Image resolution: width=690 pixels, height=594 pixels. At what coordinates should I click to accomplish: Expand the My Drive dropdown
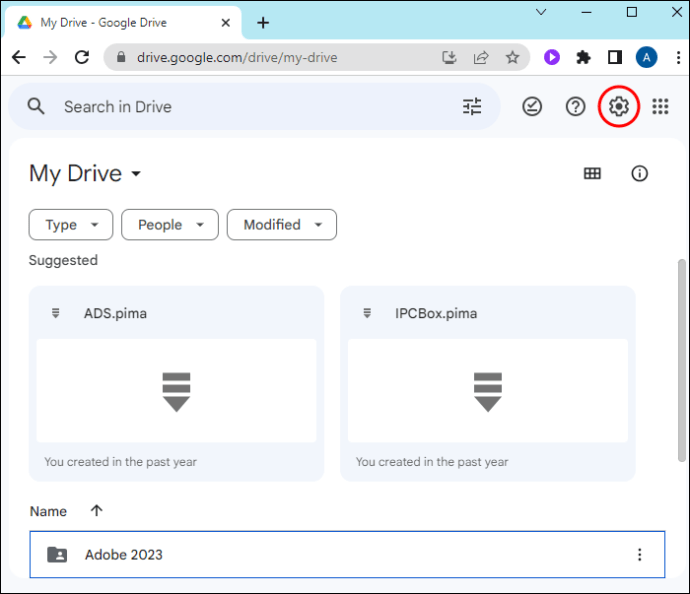136,173
